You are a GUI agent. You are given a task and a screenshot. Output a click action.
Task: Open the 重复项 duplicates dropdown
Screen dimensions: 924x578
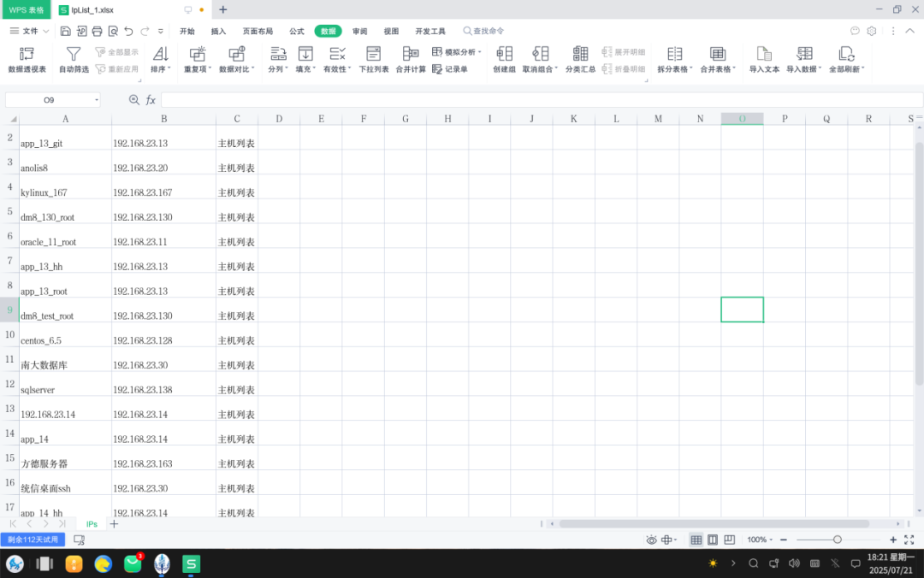coord(198,60)
